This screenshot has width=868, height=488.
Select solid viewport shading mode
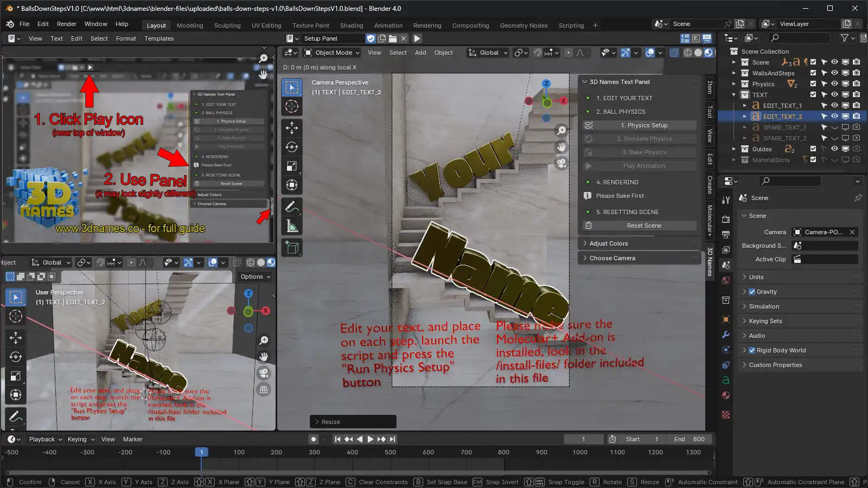(x=698, y=53)
